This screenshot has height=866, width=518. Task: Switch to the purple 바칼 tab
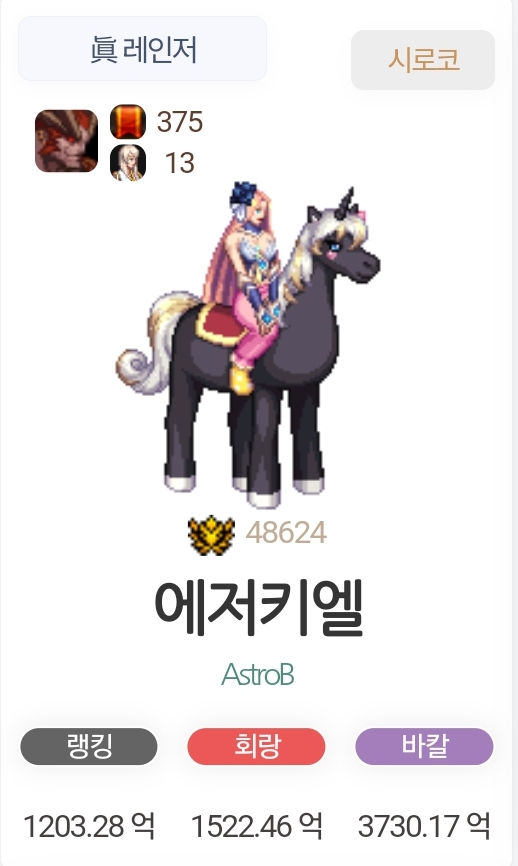click(424, 746)
